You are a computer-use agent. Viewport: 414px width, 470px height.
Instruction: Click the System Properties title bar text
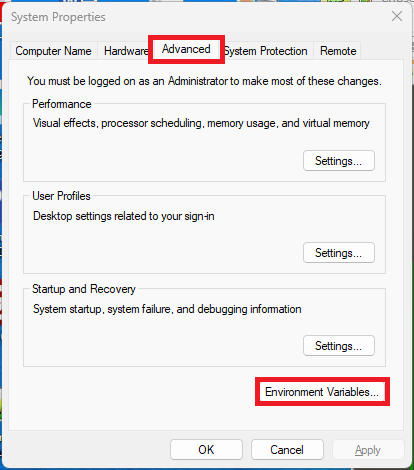(58, 17)
